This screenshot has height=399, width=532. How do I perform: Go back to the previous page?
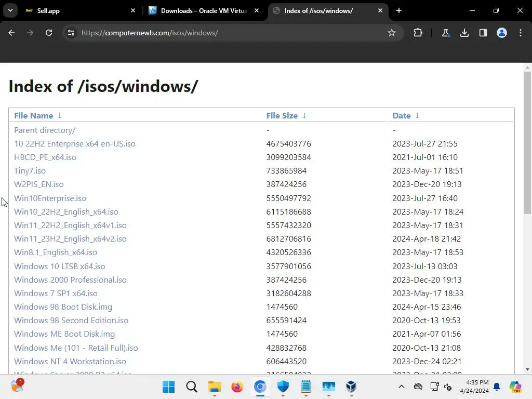click(11, 33)
